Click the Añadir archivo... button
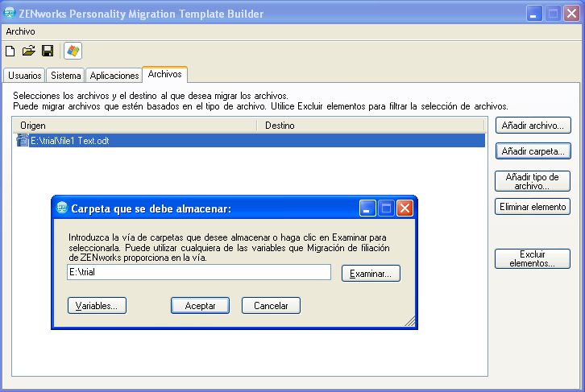The width and height of the screenshot is (585, 392). pyautogui.click(x=533, y=126)
